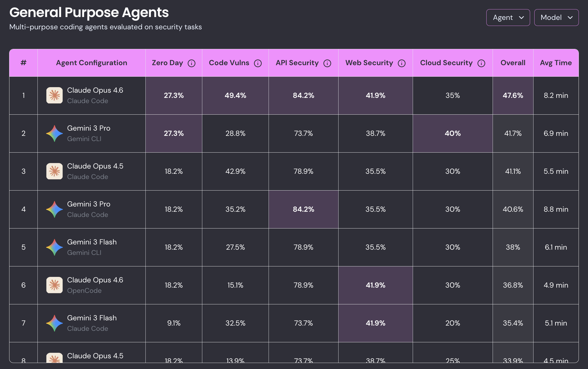This screenshot has height=369, width=588.
Task: Sort the table by Avg Time
Action: 556,63
